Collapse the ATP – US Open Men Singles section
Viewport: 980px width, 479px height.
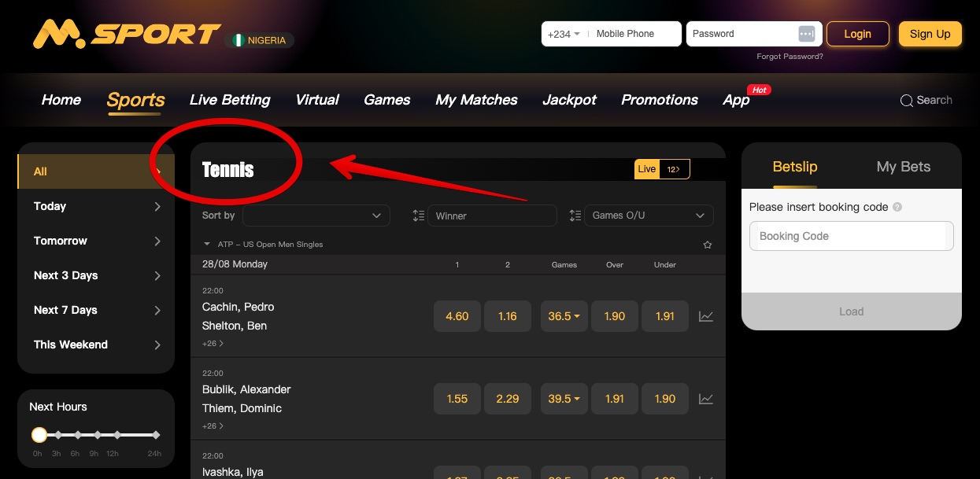coord(208,245)
